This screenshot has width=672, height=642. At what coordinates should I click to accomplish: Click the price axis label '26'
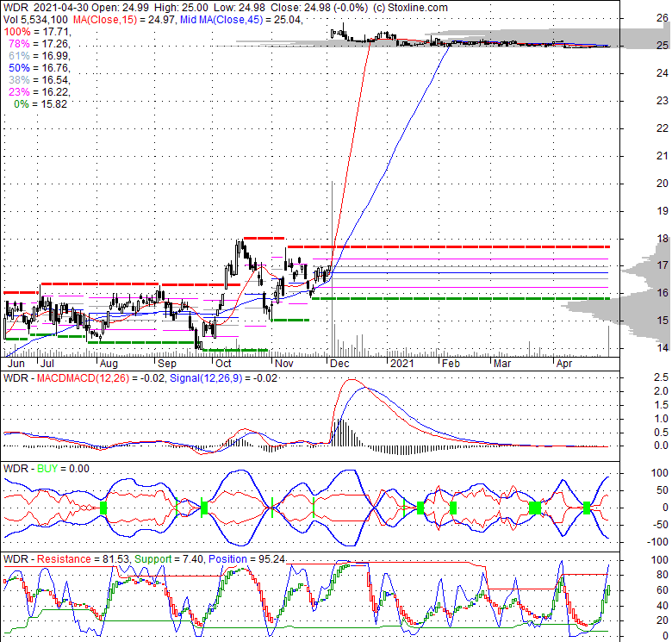click(x=663, y=18)
